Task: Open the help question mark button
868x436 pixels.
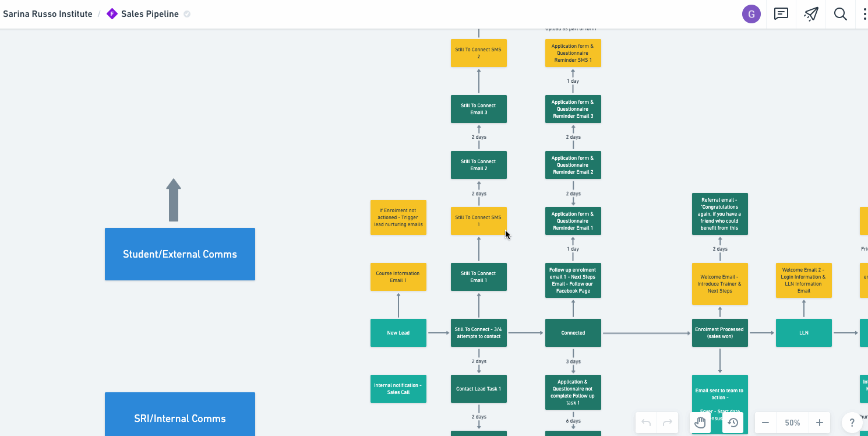Action: (852, 423)
